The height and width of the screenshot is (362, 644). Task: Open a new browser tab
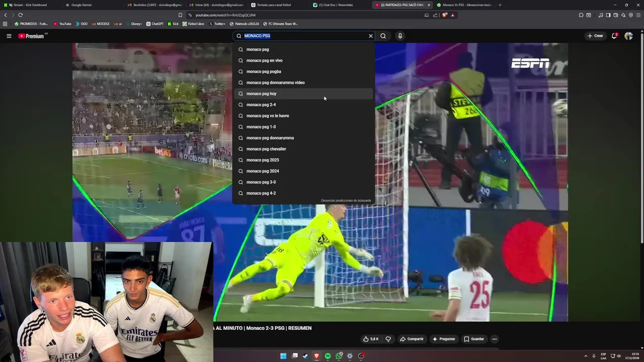pyautogui.click(x=500, y=5)
